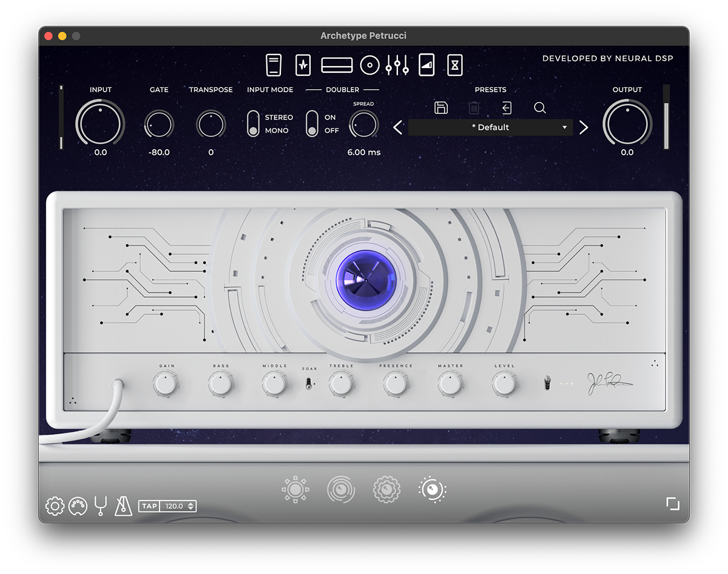The width and height of the screenshot is (728, 574).
Task: Switch to the first amp icon at bottom
Action: pyautogui.click(x=295, y=490)
